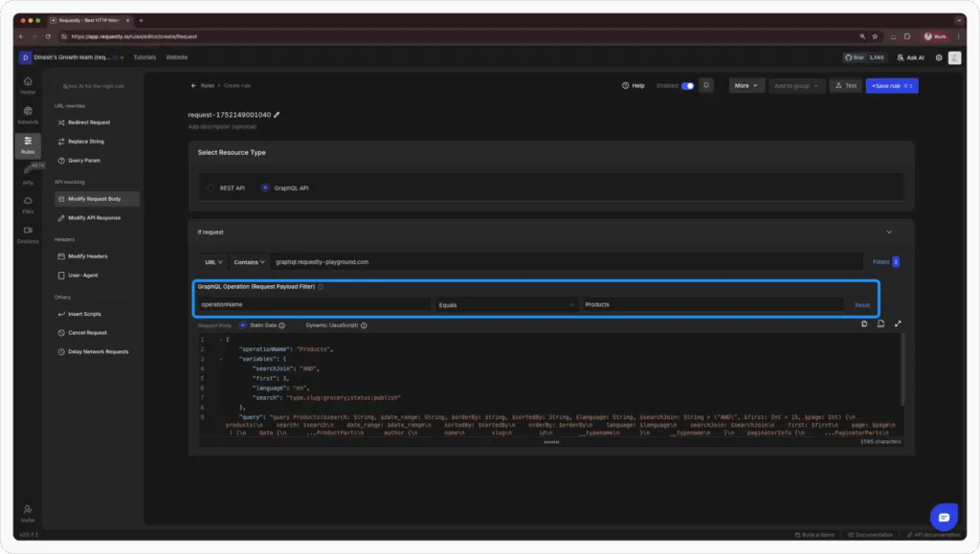Click the operationName key input field

click(314, 305)
